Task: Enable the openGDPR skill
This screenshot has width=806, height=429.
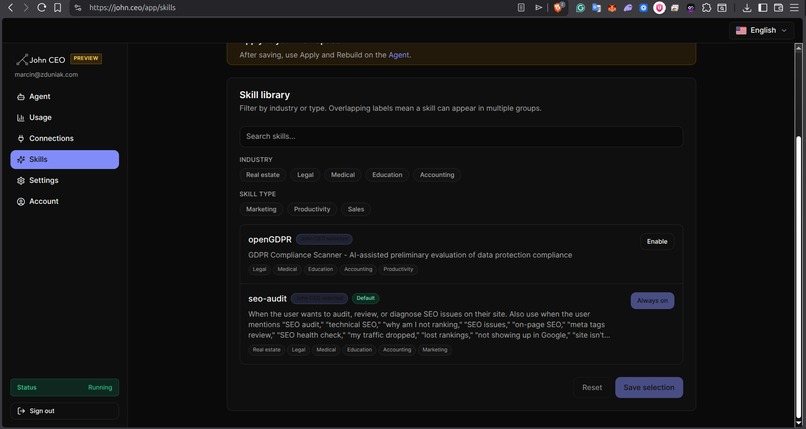Action: coord(657,241)
